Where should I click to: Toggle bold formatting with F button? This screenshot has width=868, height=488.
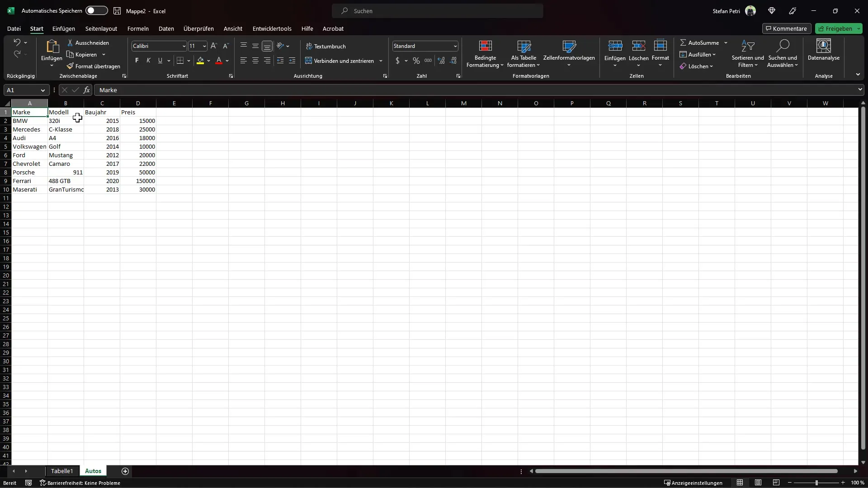coord(137,61)
